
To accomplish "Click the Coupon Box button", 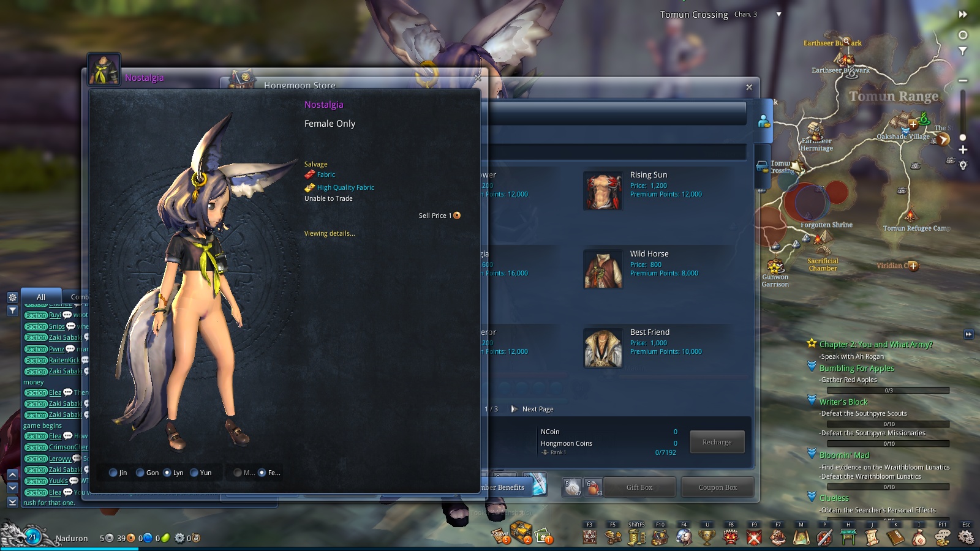I will pyautogui.click(x=717, y=487).
